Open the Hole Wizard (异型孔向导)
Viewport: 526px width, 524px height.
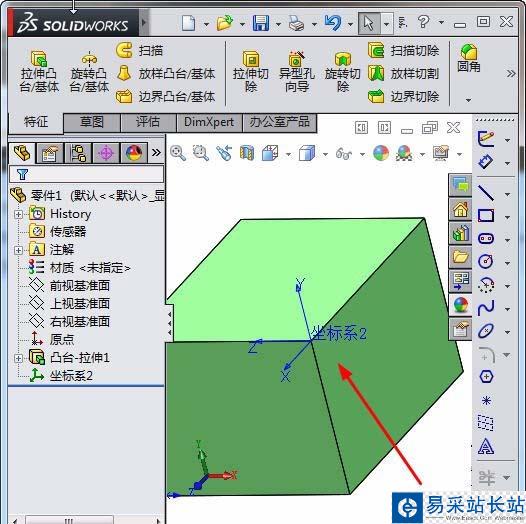(297, 71)
